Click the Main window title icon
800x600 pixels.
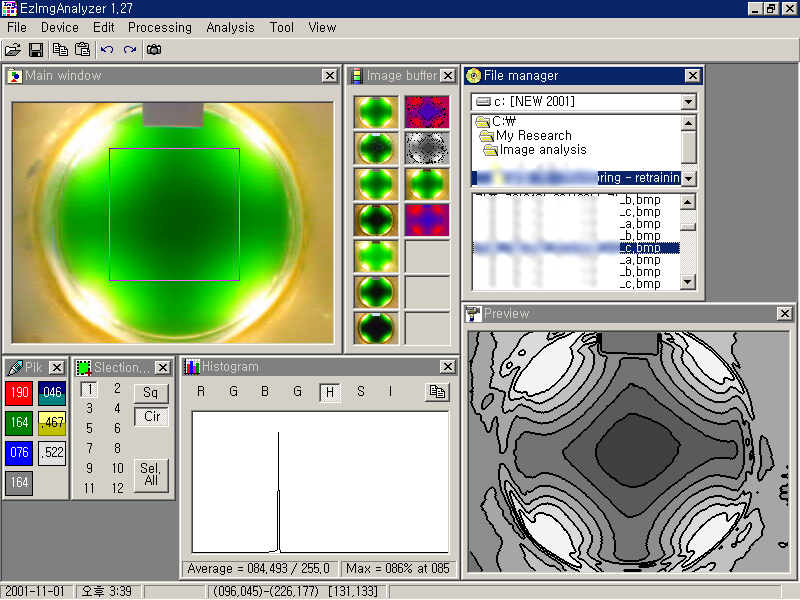[x=15, y=76]
